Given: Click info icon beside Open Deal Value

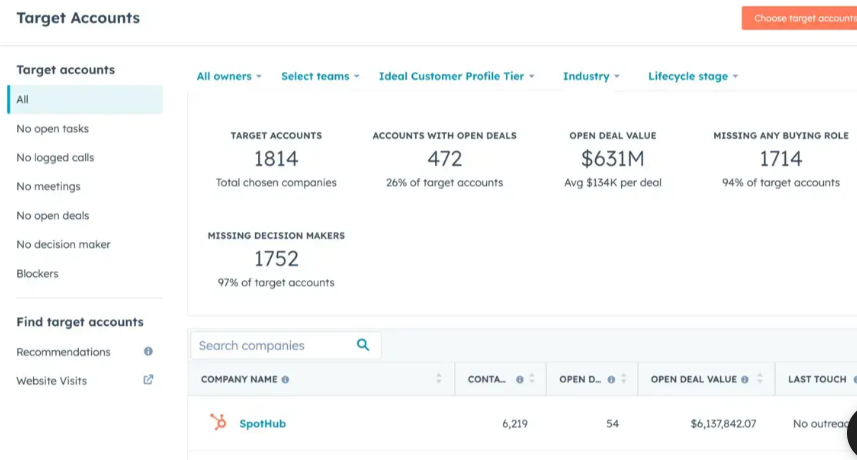Looking at the screenshot, I should pyautogui.click(x=744, y=380).
